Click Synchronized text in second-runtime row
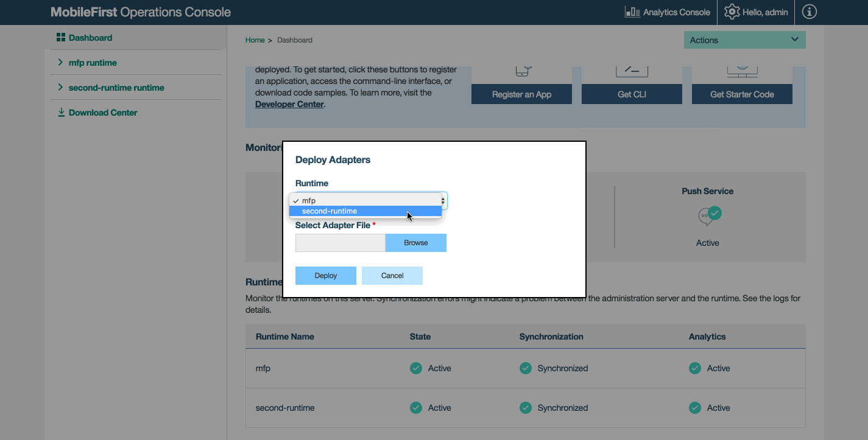The height and width of the screenshot is (440, 868). pyautogui.click(x=563, y=408)
